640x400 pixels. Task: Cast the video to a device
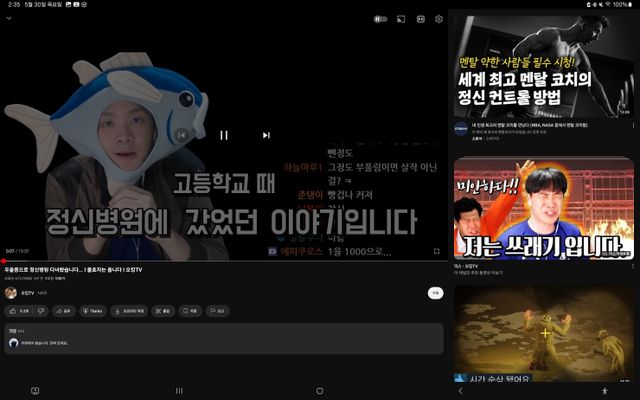tap(400, 19)
